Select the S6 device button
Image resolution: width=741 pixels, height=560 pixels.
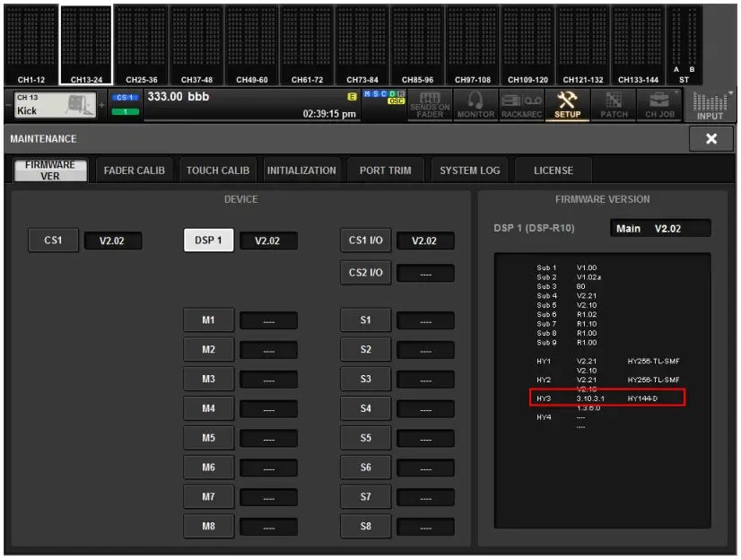[x=365, y=467]
